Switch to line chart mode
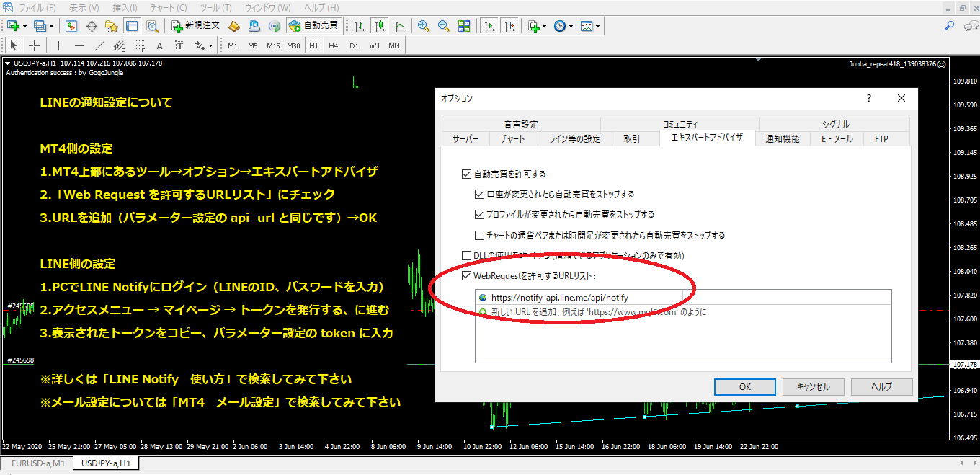The height and width of the screenshot is (475, 980). [399, 26]
